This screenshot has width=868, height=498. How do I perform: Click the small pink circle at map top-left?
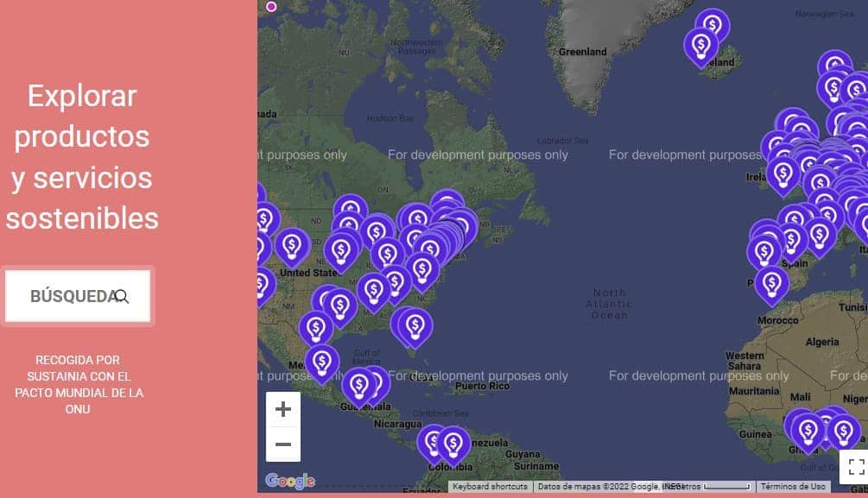[271, 7]
